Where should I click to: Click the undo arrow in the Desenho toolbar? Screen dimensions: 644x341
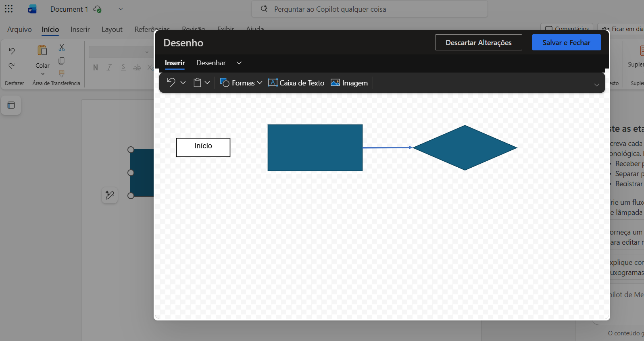(171, 83)
